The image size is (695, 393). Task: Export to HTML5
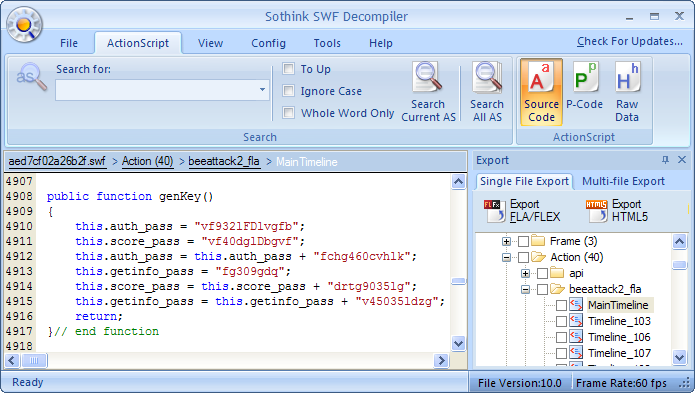click(x=617, y=210)
